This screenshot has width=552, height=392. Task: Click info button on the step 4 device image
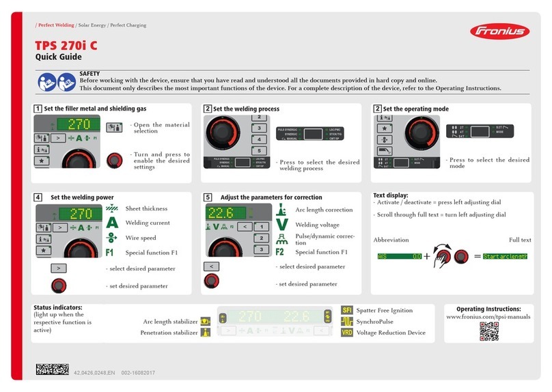tap(44, 239)
